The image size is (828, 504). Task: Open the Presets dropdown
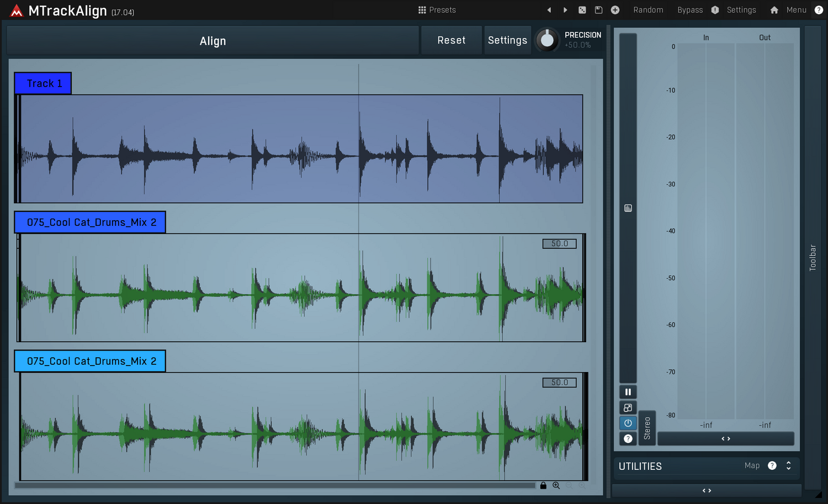pos(437,10)
